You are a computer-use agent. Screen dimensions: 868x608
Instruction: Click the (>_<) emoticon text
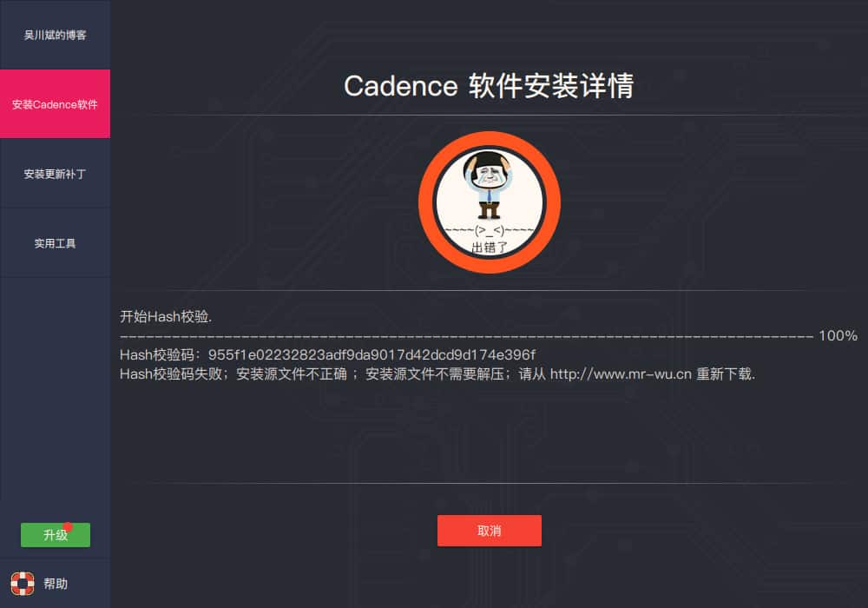pyautogui.click(x=490, y=230)
